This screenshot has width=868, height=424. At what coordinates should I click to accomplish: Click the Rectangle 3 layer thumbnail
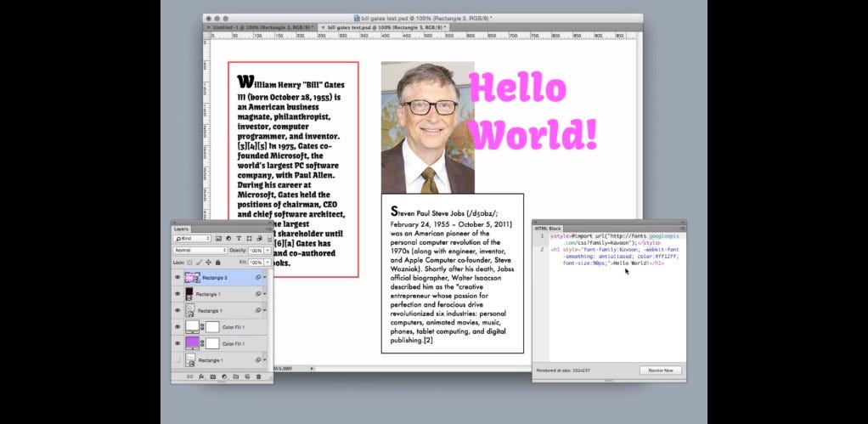tap(193, 277)
